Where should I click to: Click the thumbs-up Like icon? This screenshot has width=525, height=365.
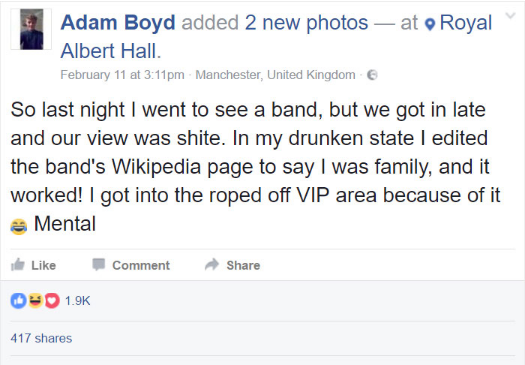[x=18, y=265]
